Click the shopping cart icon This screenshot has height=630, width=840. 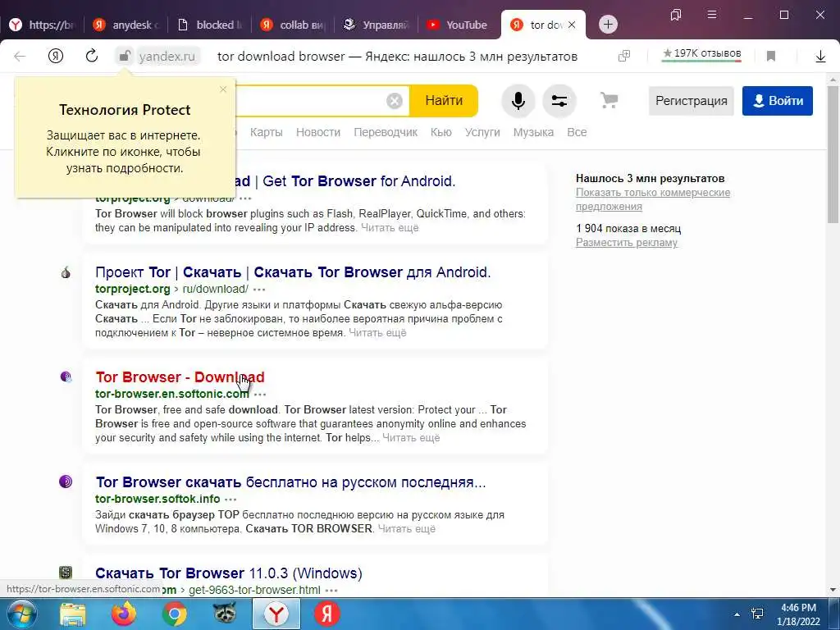609,100
